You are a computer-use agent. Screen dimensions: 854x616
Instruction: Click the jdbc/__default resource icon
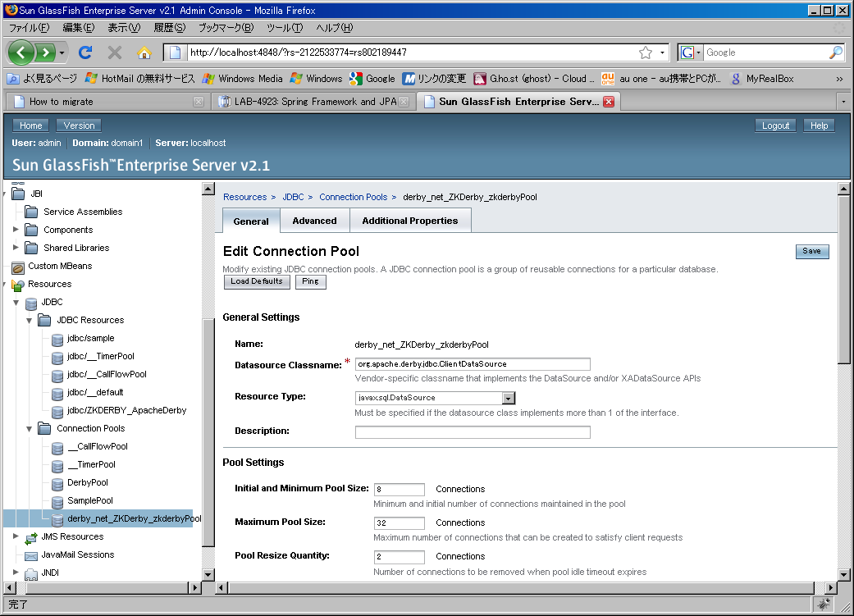point(57,393)
